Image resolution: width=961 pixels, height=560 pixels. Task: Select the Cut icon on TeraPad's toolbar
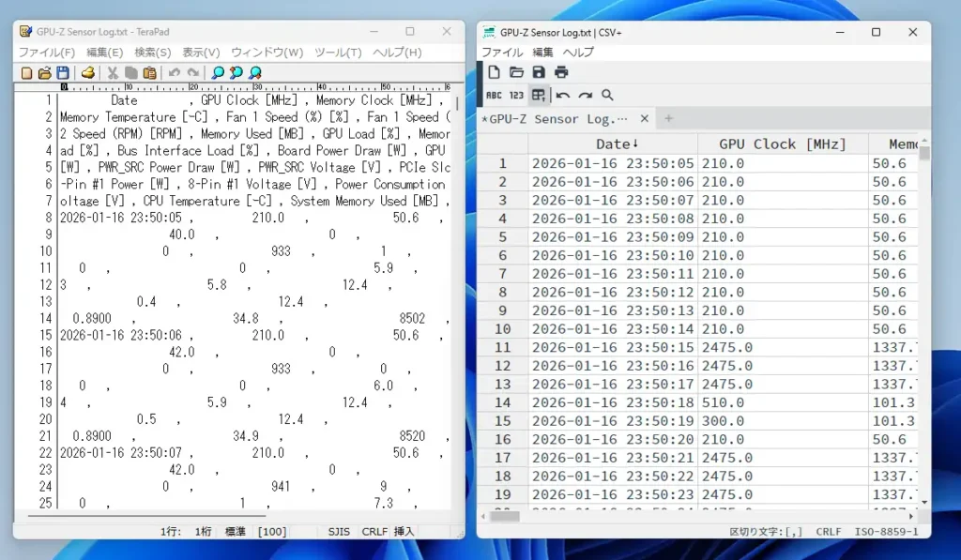click(x=114, y=72)
